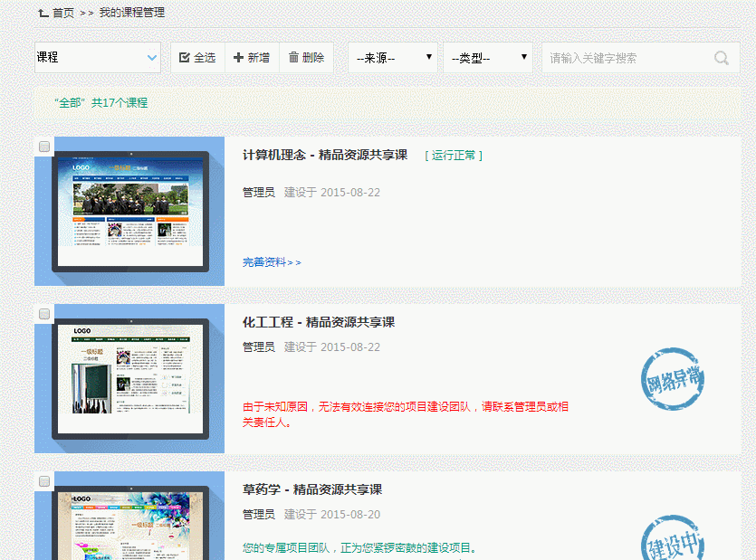Open the 草药学 - 精品资源共享课 title

[312, 489]
